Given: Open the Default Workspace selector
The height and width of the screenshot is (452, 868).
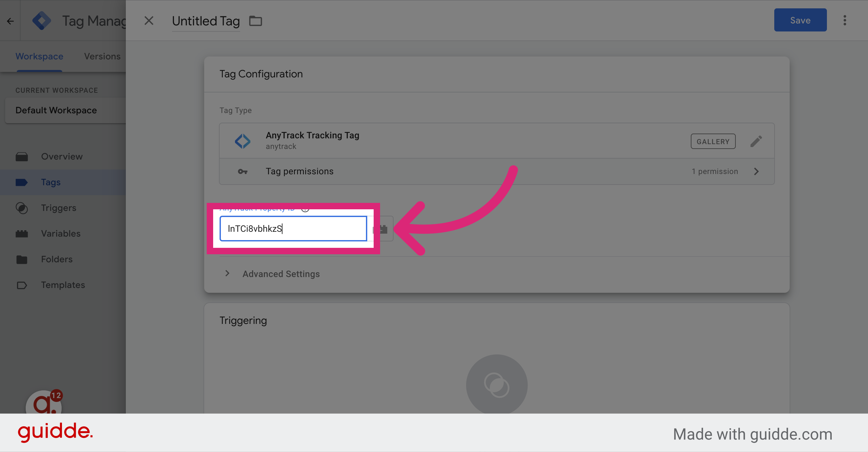Looking at the screenshot, I should [x=65, y=110].
